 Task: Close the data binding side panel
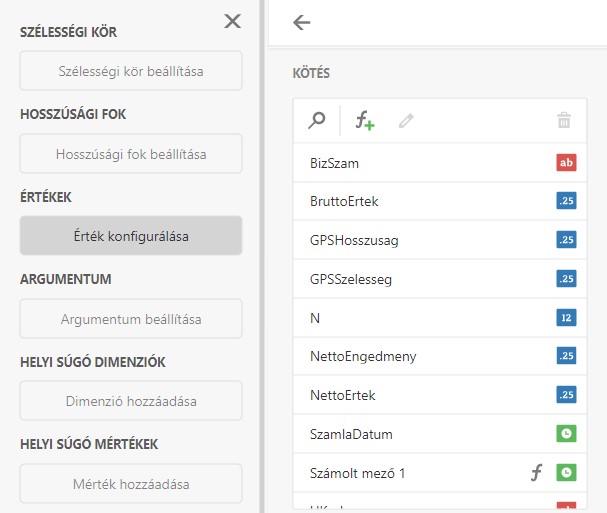[x=232, y=21]
